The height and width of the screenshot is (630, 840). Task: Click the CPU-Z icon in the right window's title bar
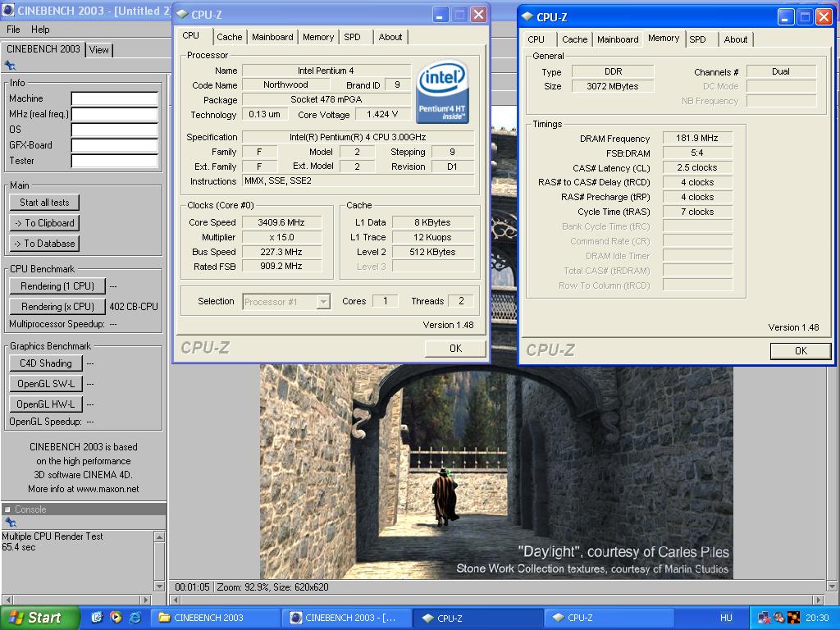coord(527,16)
